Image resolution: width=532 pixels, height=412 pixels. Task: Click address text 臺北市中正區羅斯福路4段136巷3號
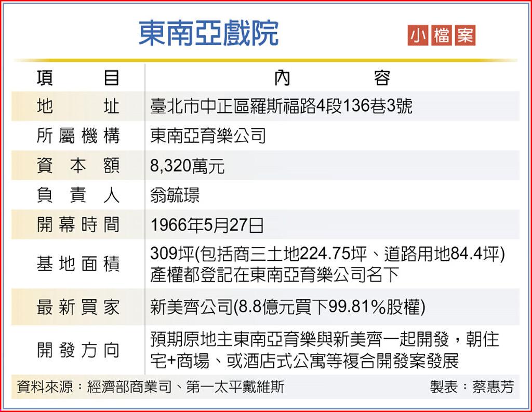281,106
